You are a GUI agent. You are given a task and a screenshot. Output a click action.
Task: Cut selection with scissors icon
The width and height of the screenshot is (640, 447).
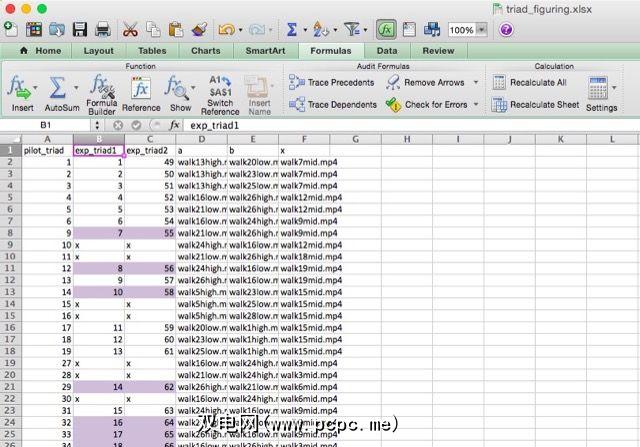click(130, 29)
